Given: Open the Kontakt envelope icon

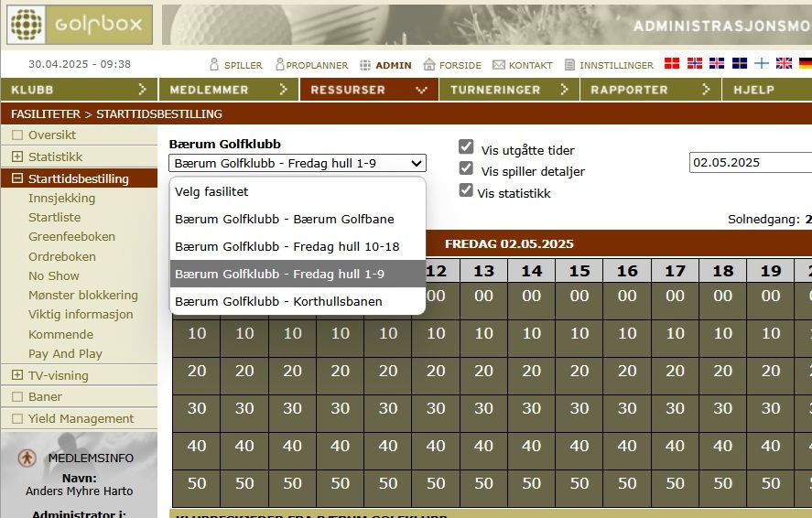Looking at the screenshot, I should (x=499, y=65).
